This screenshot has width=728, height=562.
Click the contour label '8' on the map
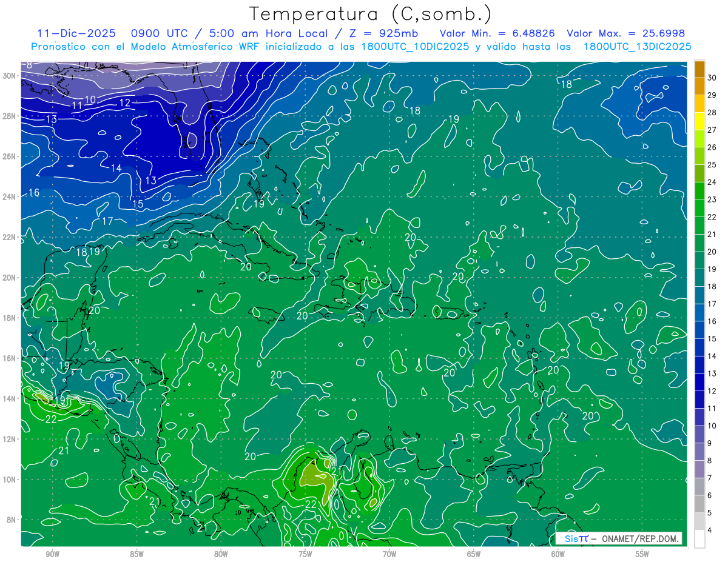coord(29,65)
